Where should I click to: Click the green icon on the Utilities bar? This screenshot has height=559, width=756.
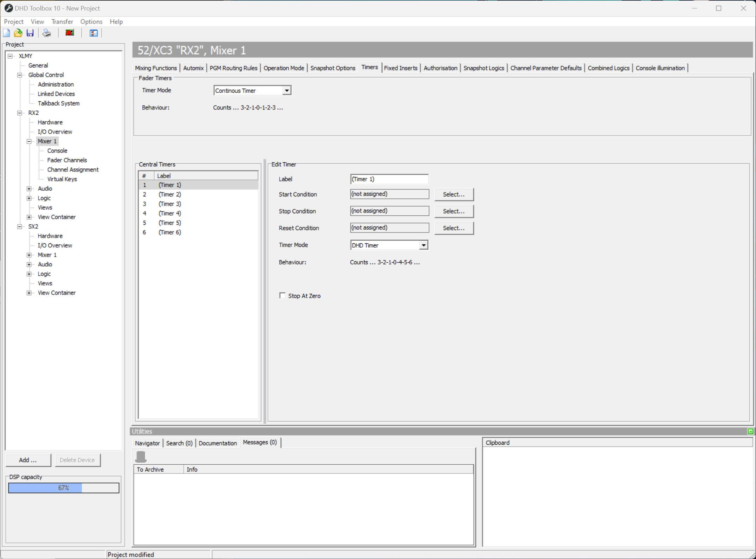click(x=750, y=431)
